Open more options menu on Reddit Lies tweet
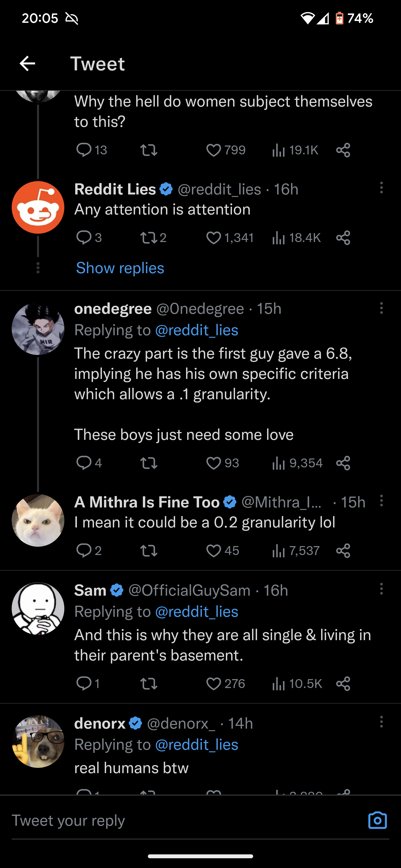 point(382,188)
